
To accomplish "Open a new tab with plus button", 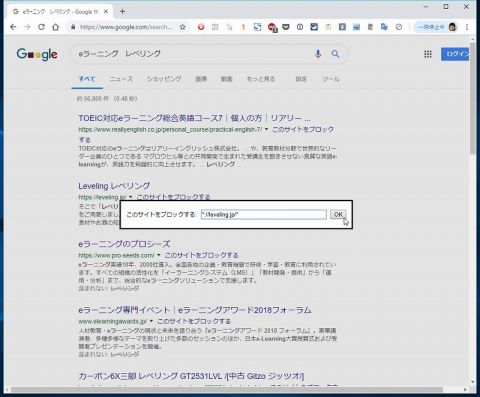I will click(x=122, y=12).
